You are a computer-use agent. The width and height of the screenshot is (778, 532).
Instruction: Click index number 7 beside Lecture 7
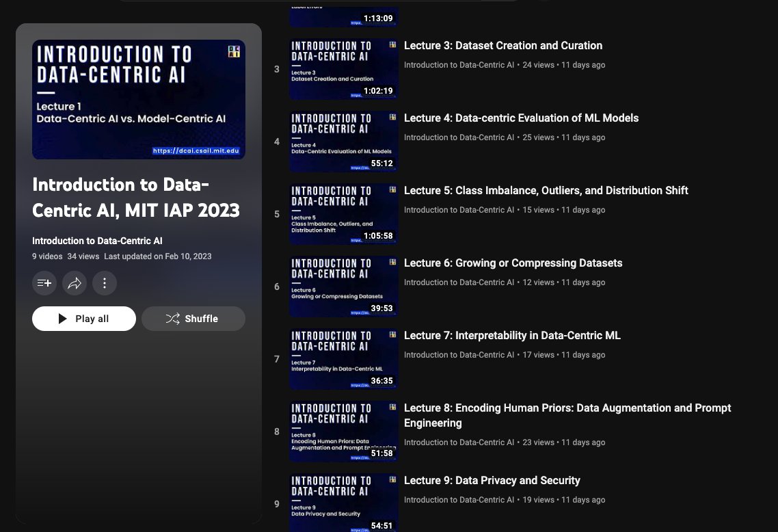[x=277, y=359]
